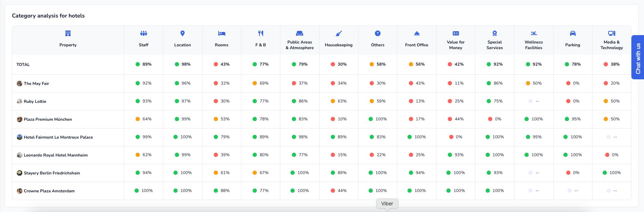Click the Front Office bell icon
The image size is (644, 212).
coord(417,33)
